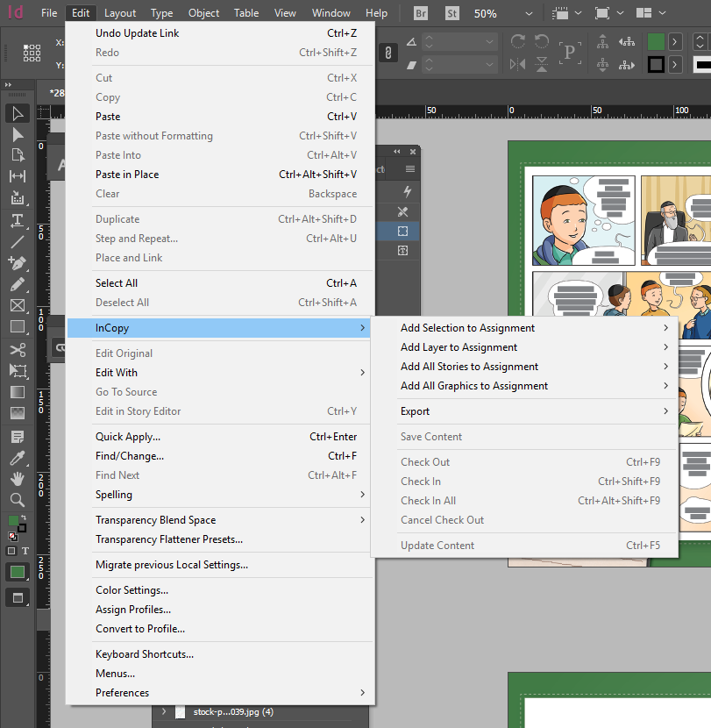Viewport: 711px width, 728px height.
Task: Swap fill and stroke colors arrow
Action: coord(24,517)
